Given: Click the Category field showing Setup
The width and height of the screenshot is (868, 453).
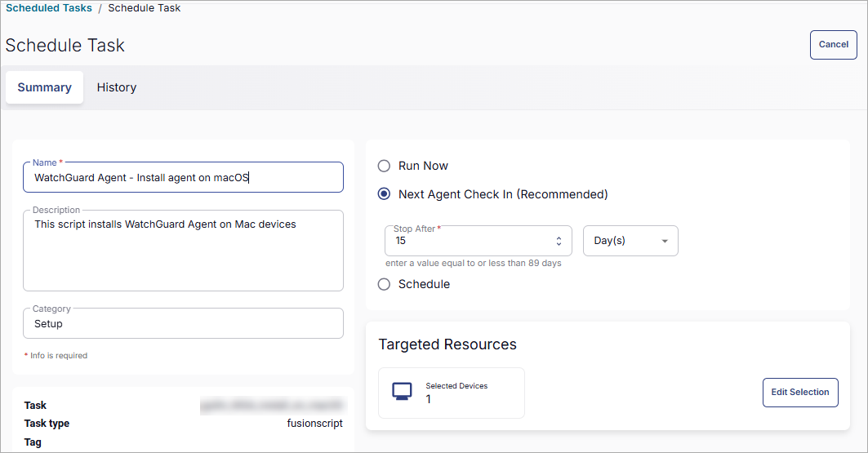Looking at the screenshot, I should point(183,323).
